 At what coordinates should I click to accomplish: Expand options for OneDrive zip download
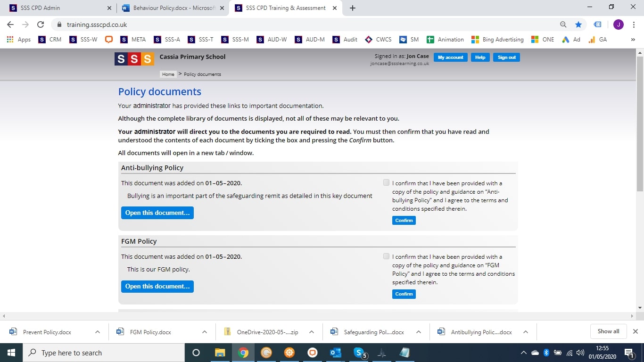coord(312,332)
